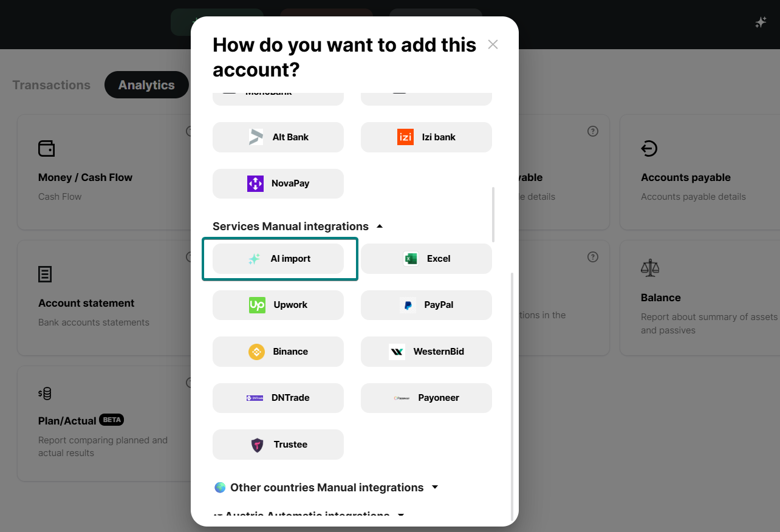
Task: Select the Izi bank orange icon
Action: coord(405,137)
